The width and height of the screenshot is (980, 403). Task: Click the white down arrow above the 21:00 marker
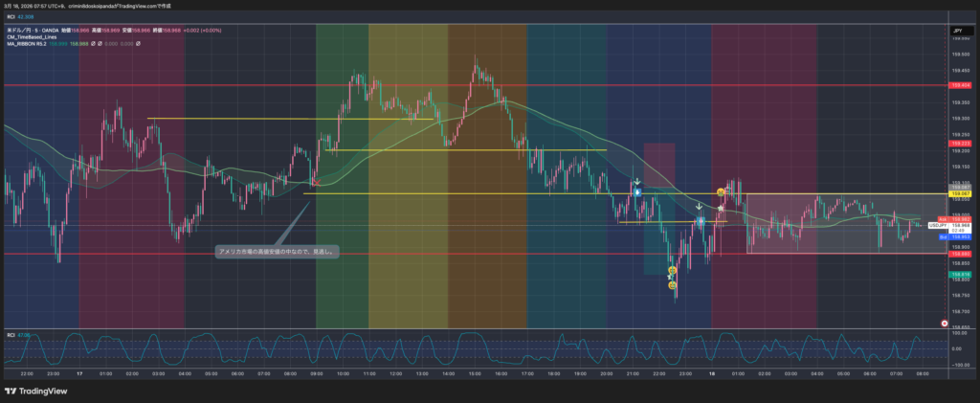click(636, 180)
